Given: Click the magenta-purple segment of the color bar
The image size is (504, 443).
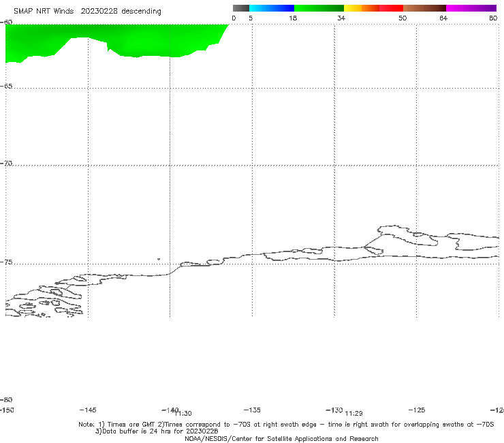Looking at the screenshot, I should tap(471, 8).
